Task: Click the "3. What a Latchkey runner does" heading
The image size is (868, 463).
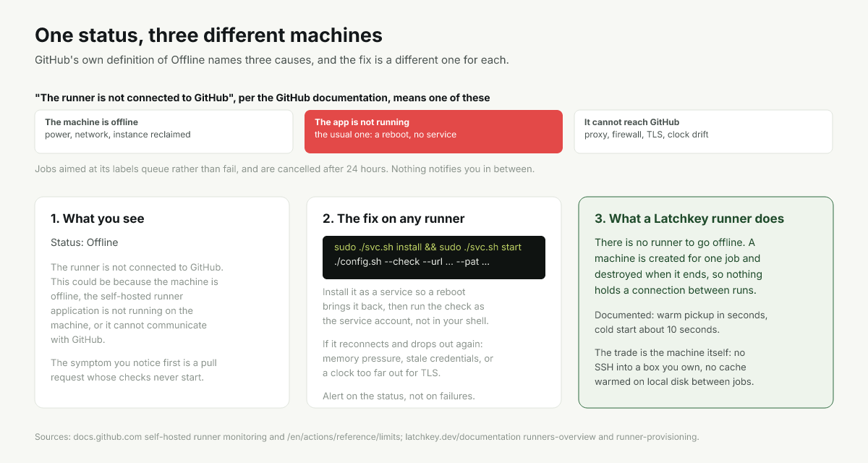Action: [x=689, y=218]
